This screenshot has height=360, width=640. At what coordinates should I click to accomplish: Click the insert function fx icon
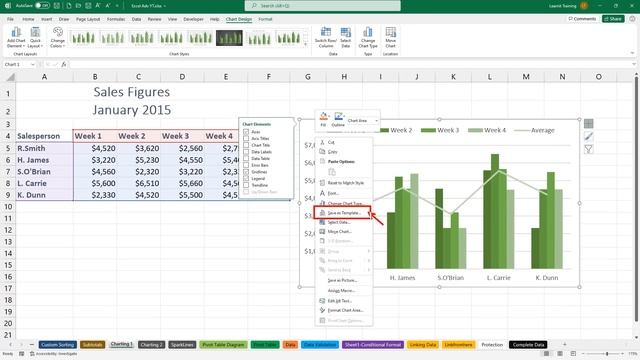[x=64, y=64]
